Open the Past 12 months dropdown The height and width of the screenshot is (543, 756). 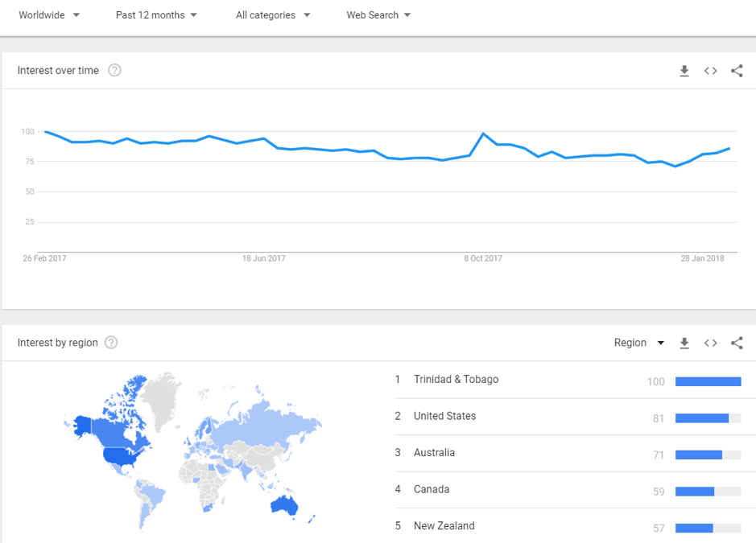(x=156, y=15)
